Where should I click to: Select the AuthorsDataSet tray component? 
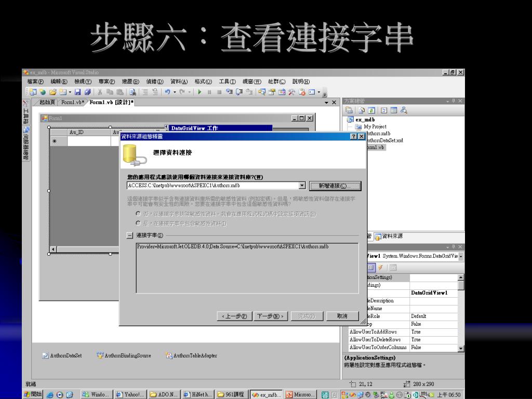click(62, 355)
